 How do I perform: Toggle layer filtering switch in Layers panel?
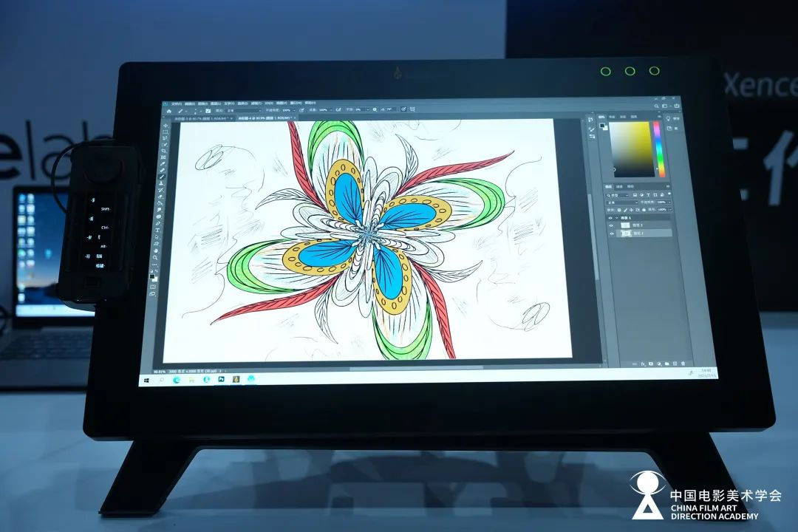[x=669, y=194]
